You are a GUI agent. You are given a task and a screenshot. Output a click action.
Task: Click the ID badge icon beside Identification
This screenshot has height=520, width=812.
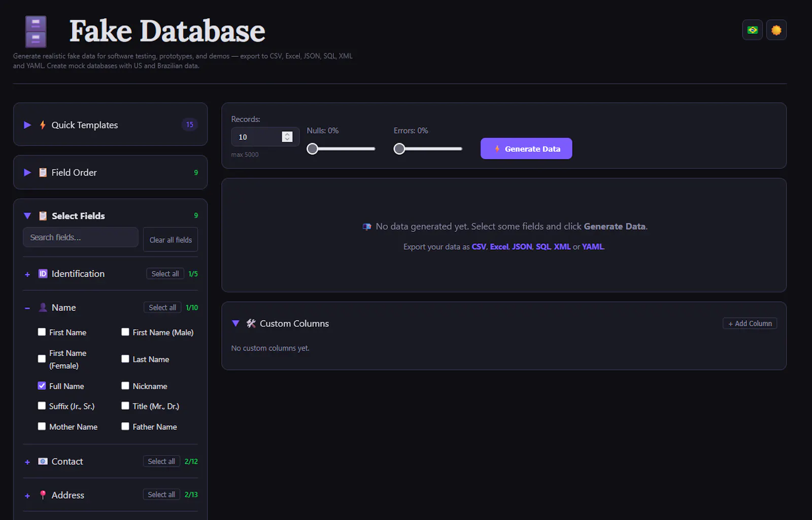(x=43, y=274)
